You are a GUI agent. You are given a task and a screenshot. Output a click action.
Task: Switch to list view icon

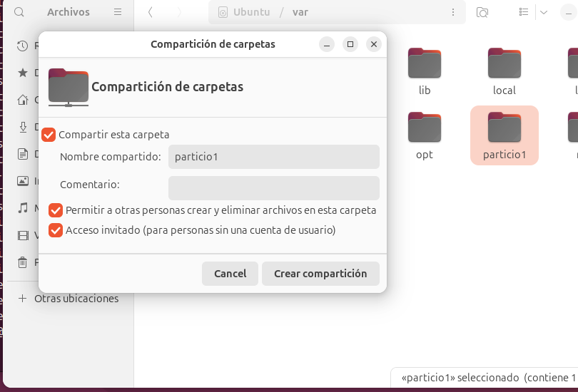524,12
